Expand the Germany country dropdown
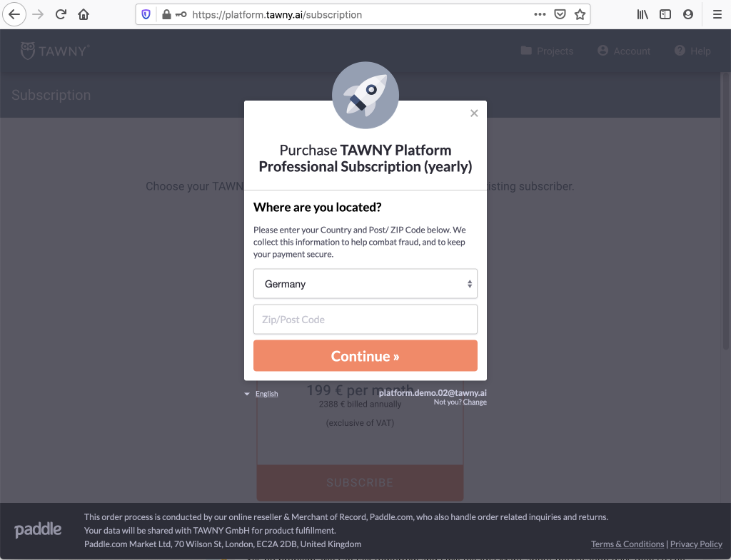 365,284
